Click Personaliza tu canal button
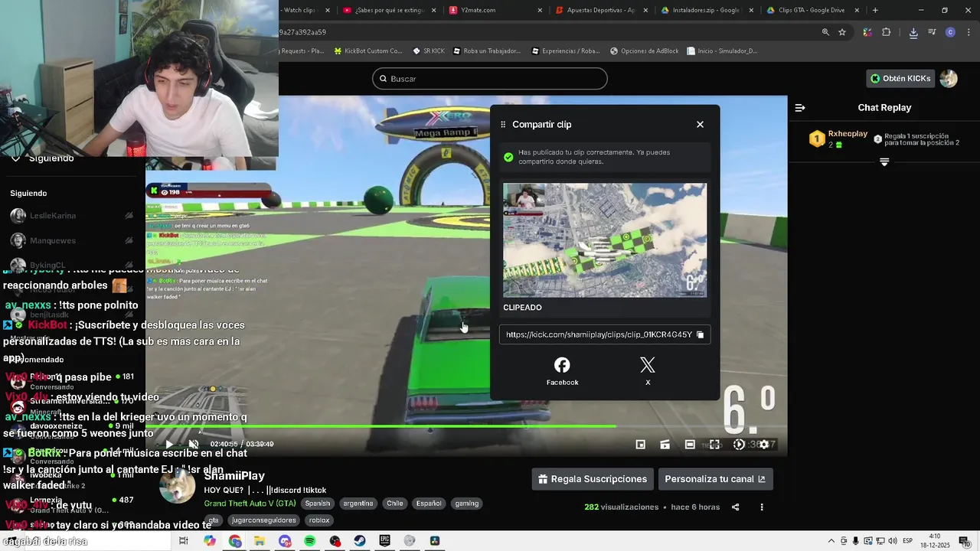This screenshot has height=551, width=980. click(715, 479)
